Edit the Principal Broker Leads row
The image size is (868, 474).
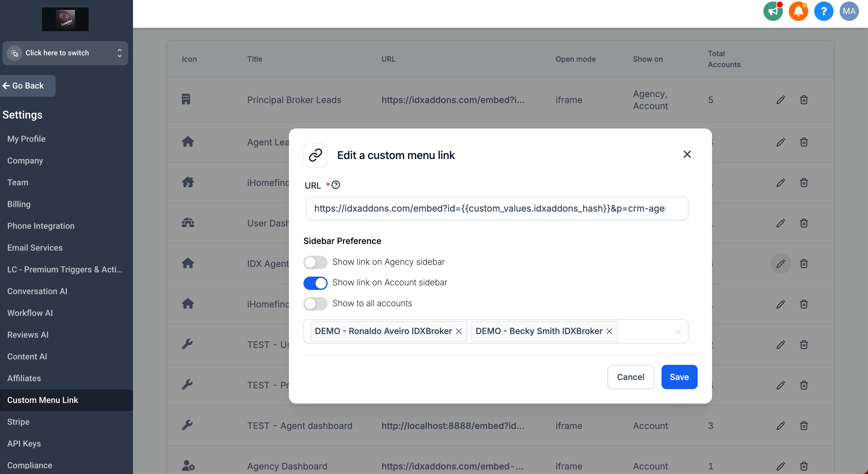pos(781,100)
